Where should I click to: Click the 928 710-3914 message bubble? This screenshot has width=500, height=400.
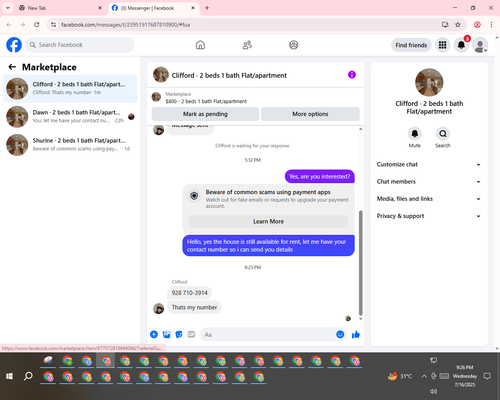point(189,293)
